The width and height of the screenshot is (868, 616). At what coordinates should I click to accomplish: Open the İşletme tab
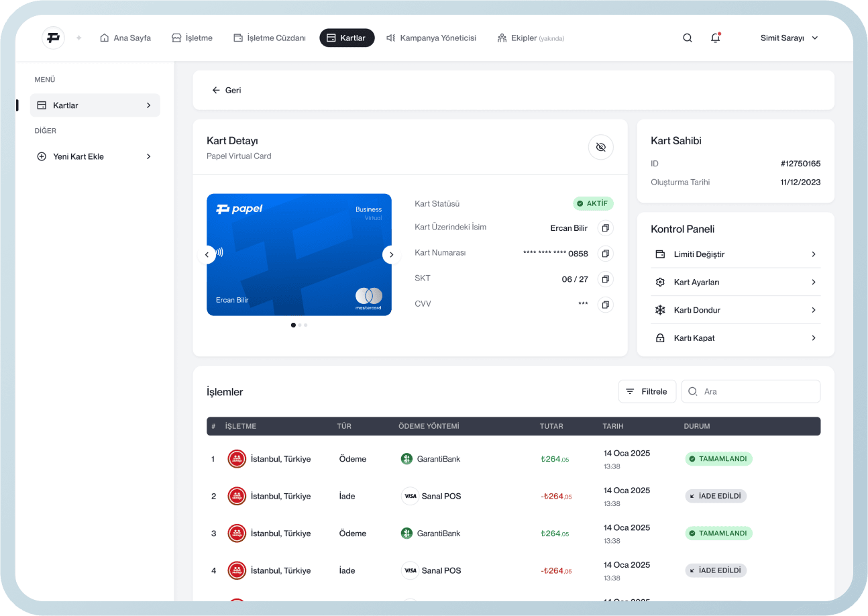(x=193, y=38)
